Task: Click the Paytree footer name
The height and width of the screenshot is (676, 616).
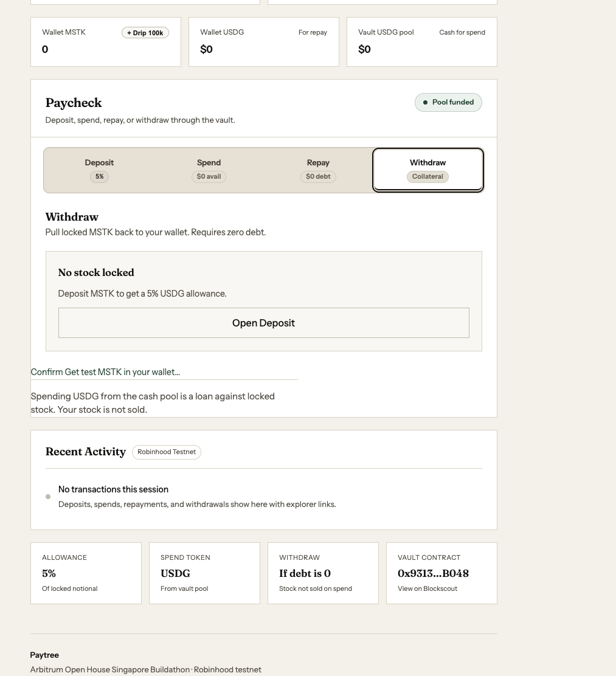Action: pyautogui.click(x=44, y=655)
